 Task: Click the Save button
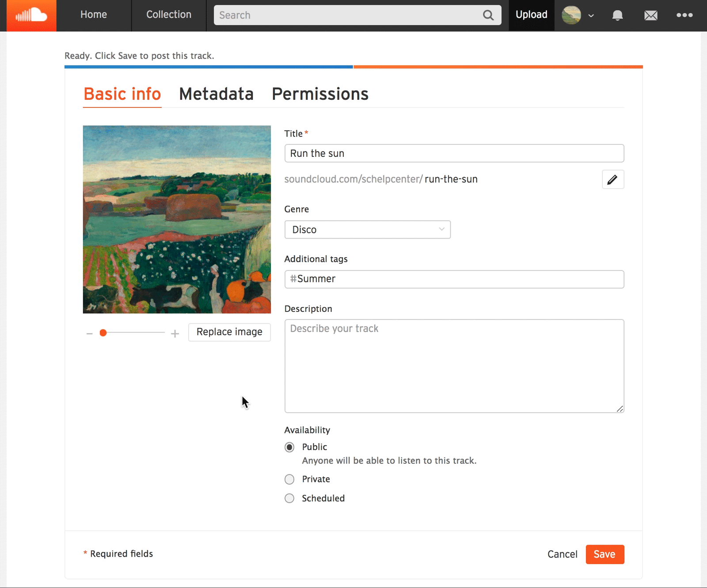coord(605,554)
